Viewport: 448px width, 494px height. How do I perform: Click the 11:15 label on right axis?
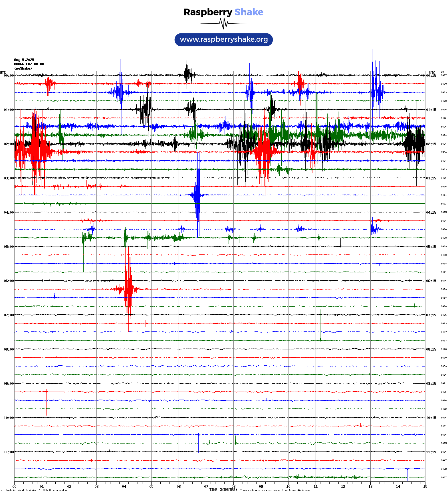(x=431, y=452)
